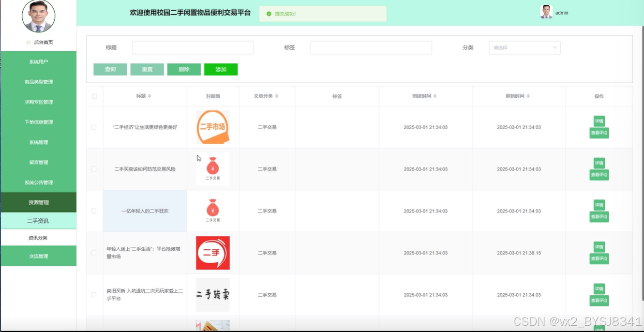This screenshot has width=644, height=332.
Task: Expand the 商品类型管理 sidebar menu
Action: [39, 82]
